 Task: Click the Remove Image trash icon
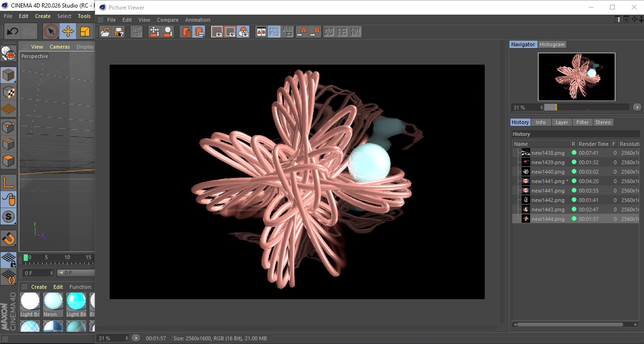[186, 32]
